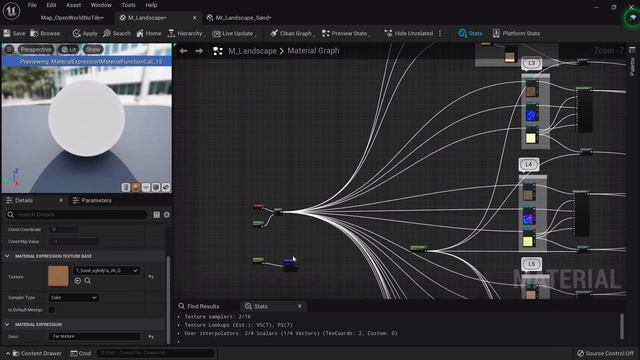Select the cylinder preview mesh icon
This screenshot has height=360, width=640.
tap(126, 187)
